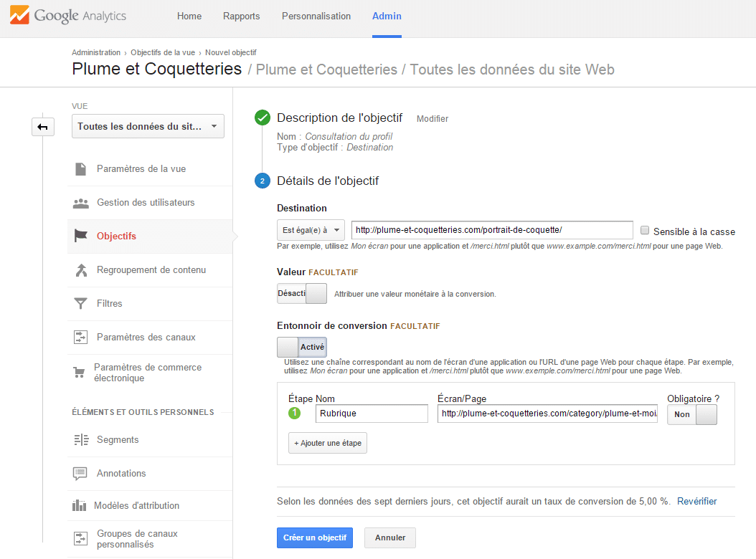Toggle the Obligatoire Non switch
This screenshot has width=756, height=559.
[x=692, y=414]
